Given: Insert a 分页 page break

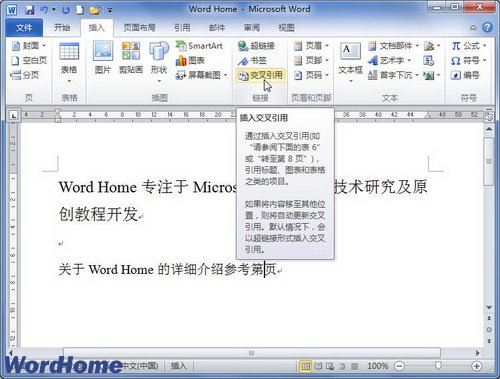Looking at the screenshot, I should pyautogui.click(x=25, y=75).
